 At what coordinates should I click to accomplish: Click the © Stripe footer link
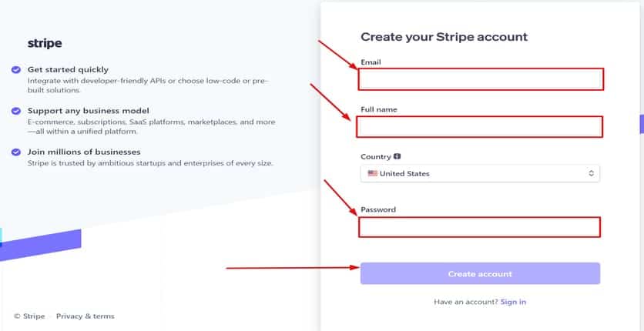point(29,316)
